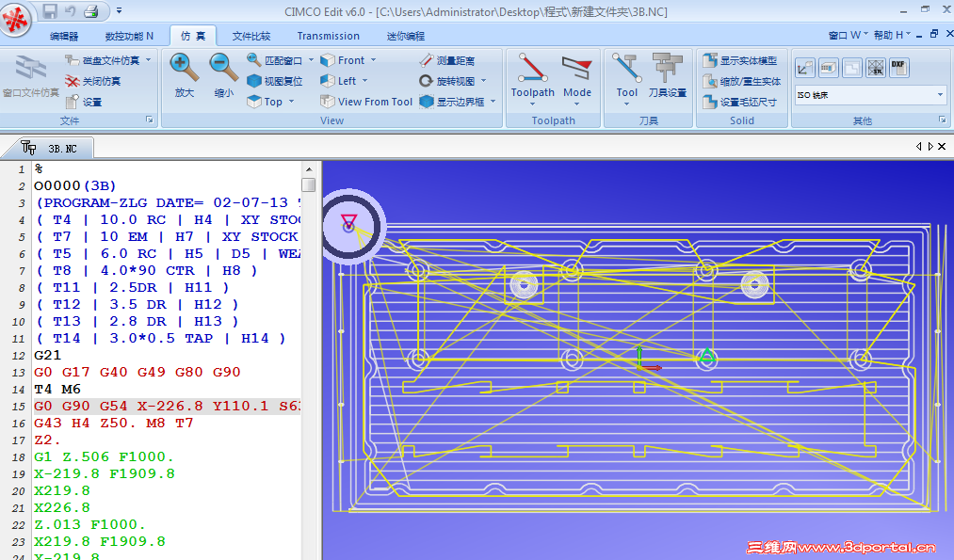Expand the 磁盘文件仿真 dropdown arrow
954x560 pixels.
(148, 60)
